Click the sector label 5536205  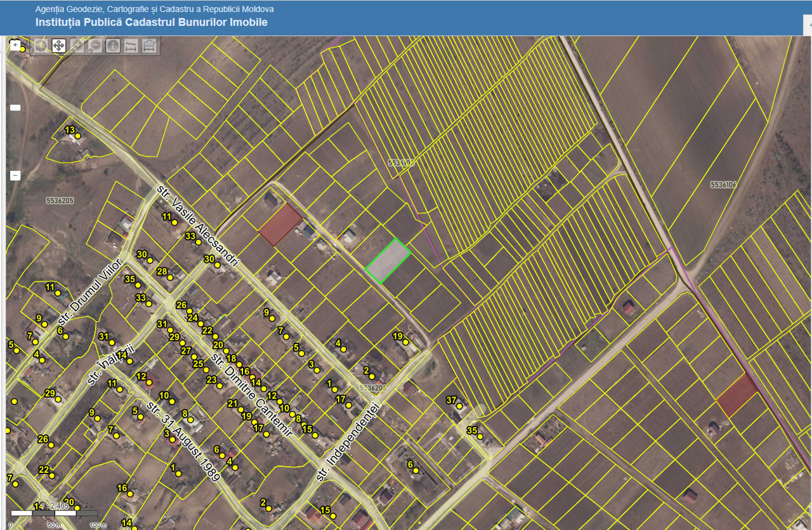tap(60, 201)
